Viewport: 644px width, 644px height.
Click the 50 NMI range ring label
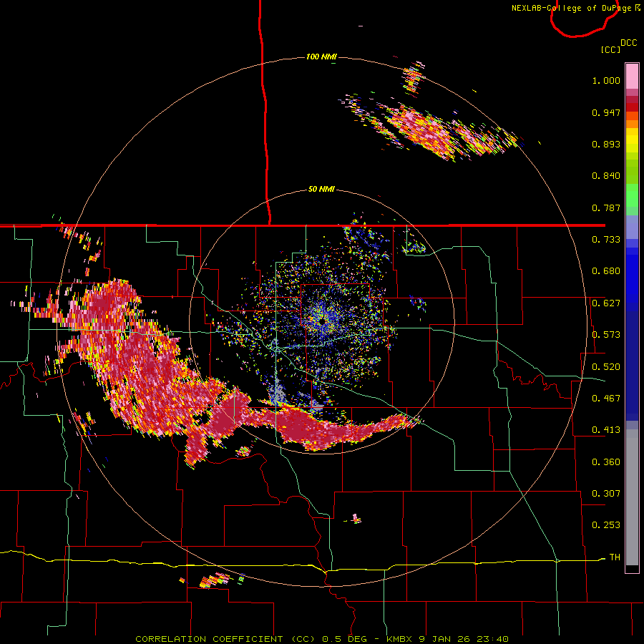click(321, 190)
